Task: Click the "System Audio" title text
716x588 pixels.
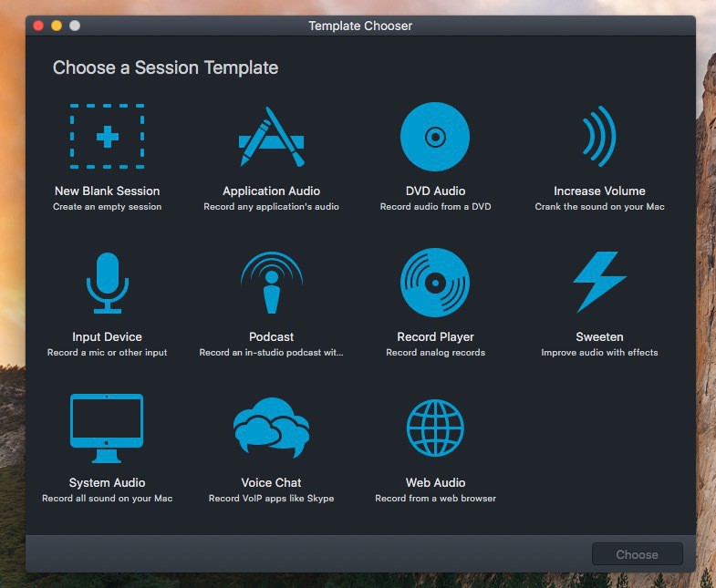Action: [108, 482]
